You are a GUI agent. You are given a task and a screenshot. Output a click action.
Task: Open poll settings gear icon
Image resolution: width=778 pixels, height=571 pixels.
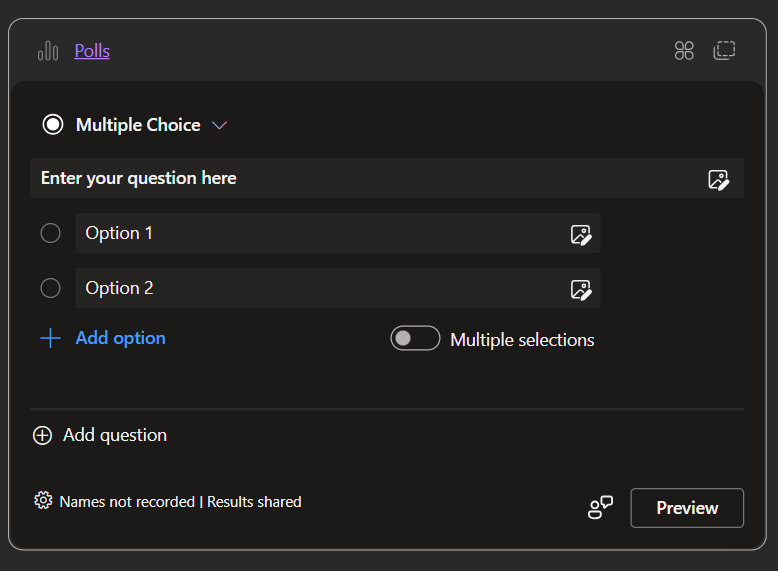(x=43, y=501)
